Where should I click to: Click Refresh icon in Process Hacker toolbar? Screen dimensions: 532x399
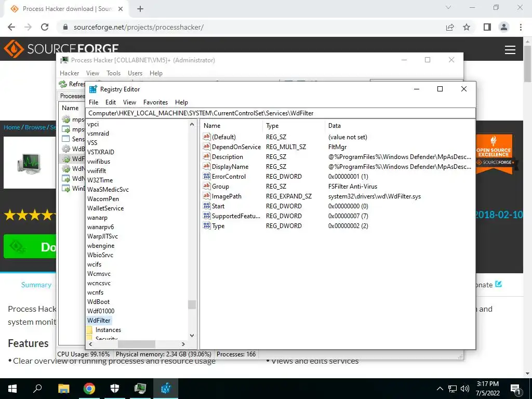pos(63,84)
